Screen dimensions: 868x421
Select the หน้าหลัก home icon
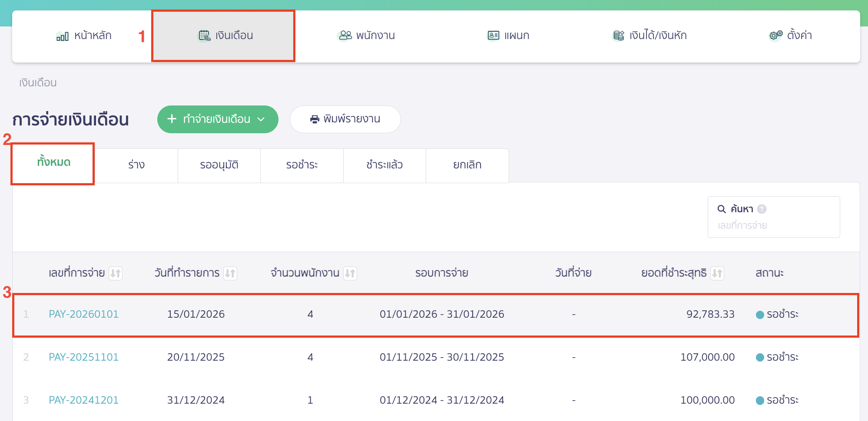[x=62, y=36]
